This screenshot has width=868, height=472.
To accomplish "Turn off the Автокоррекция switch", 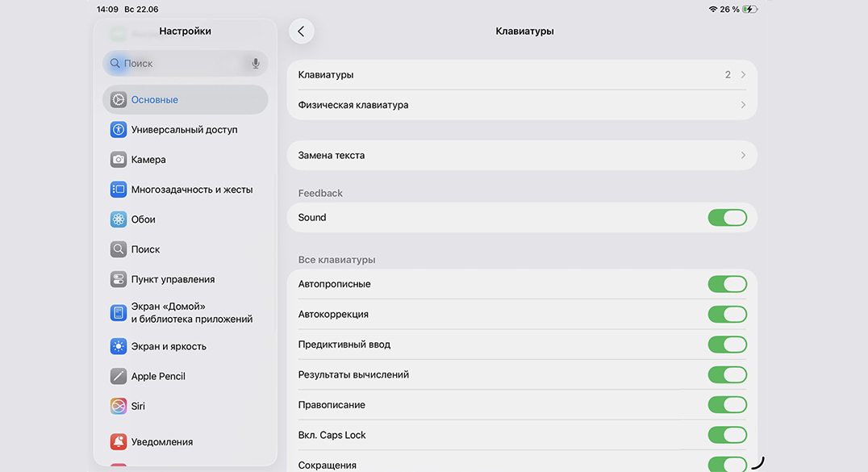I will [x=727, y=315].
